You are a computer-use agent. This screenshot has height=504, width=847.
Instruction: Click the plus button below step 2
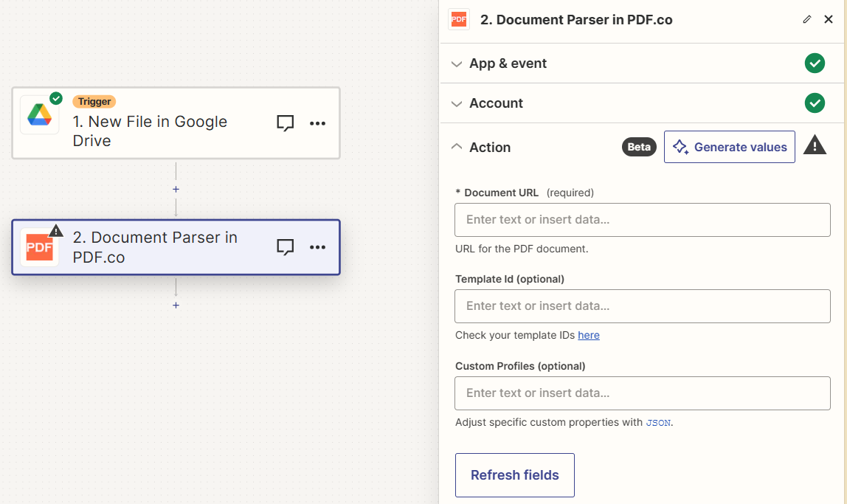tap(176, 305)
